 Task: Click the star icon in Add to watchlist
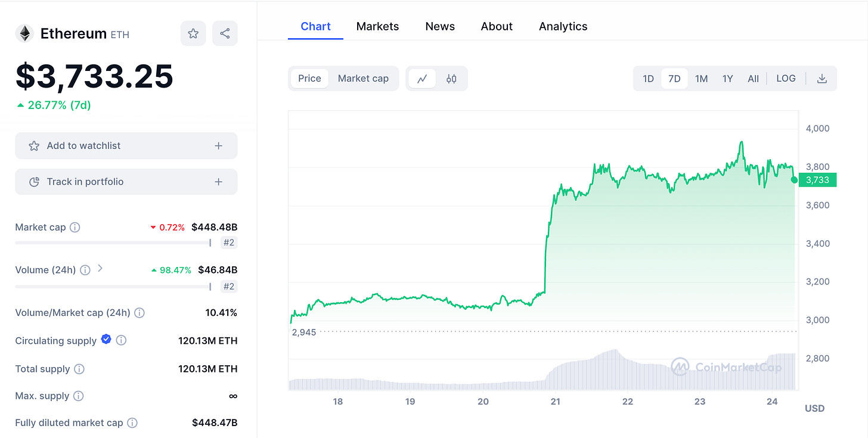35,145
